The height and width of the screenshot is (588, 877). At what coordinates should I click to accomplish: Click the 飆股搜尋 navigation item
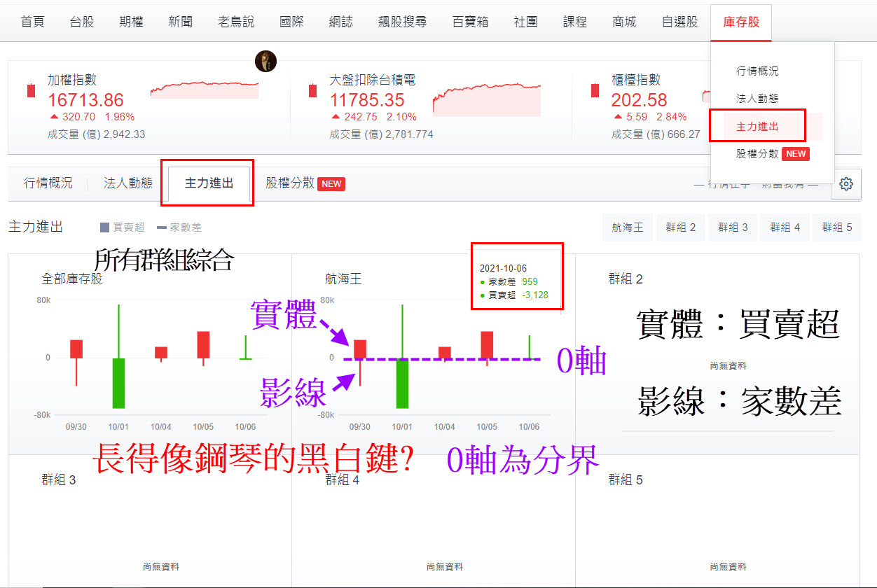(401, 21)
